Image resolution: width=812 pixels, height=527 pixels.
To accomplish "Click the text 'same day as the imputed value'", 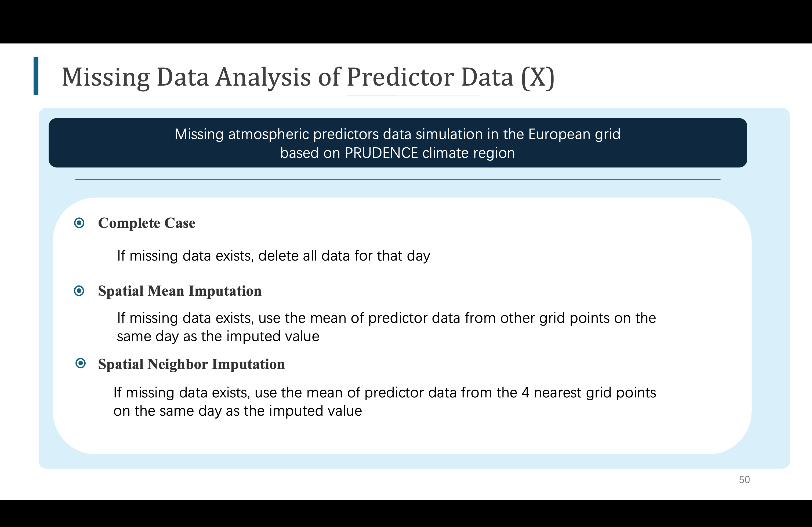I will (x=218, y=336).
